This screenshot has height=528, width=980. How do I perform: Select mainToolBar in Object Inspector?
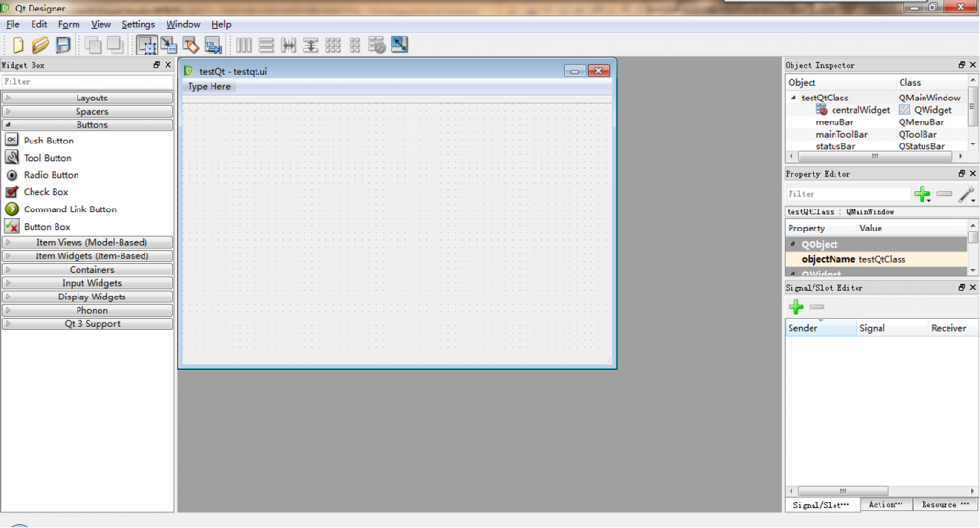pos(841,134)
